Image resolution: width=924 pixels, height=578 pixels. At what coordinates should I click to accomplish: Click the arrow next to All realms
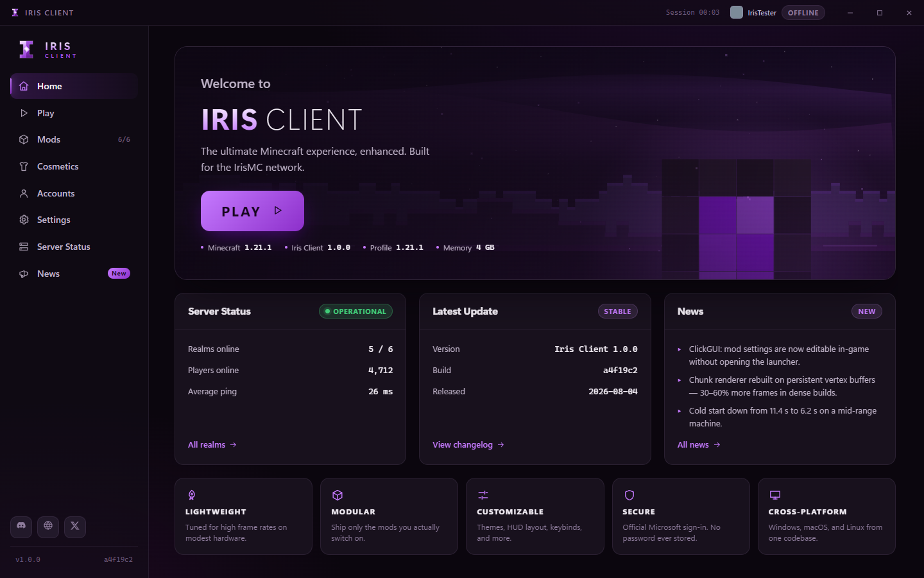click(x=233, y=444)
